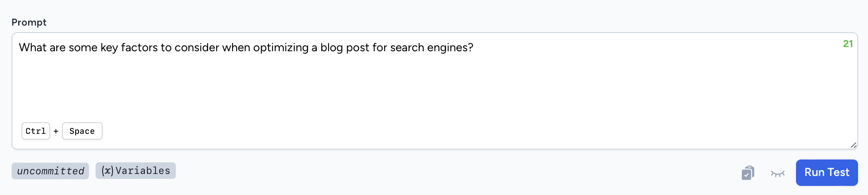Image resolution: width=868 pixels, height=195 pixels.
Task: Click the (x) icon on Variables
Action: pyautogui.click(x=108, y=171)
